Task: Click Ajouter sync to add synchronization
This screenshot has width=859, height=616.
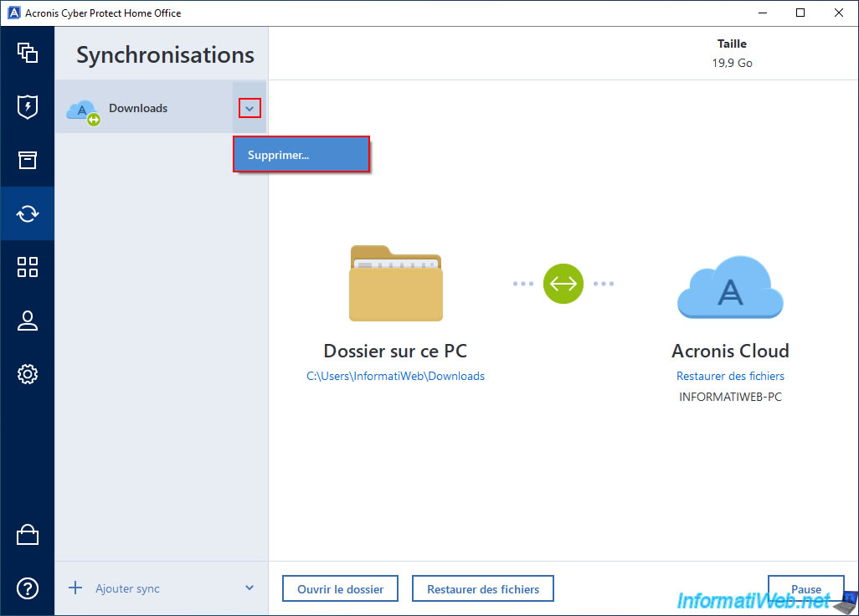Action: (126, 588)
